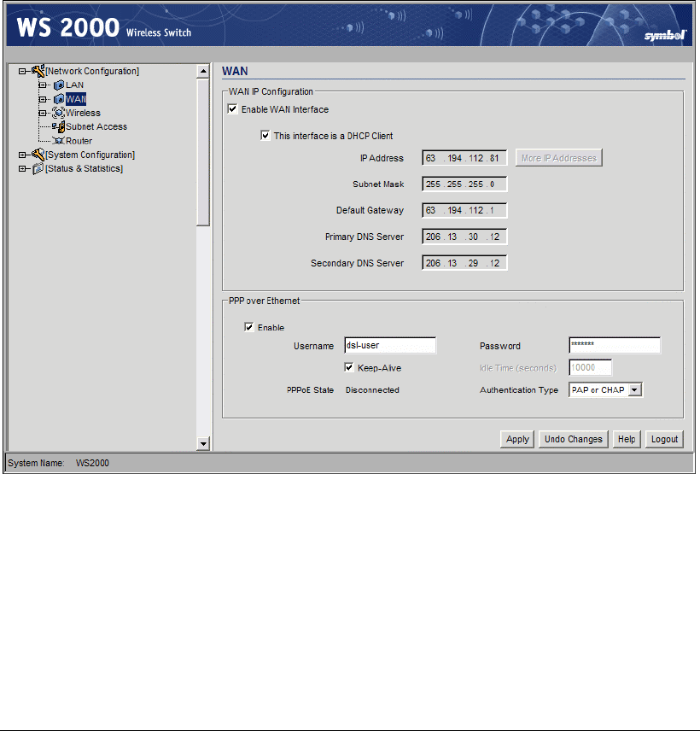Image resolution: width=700 pixels, height=731 pixels.
Task: Toggle This interface is a DHCP Client
Action: pos(265,136)
